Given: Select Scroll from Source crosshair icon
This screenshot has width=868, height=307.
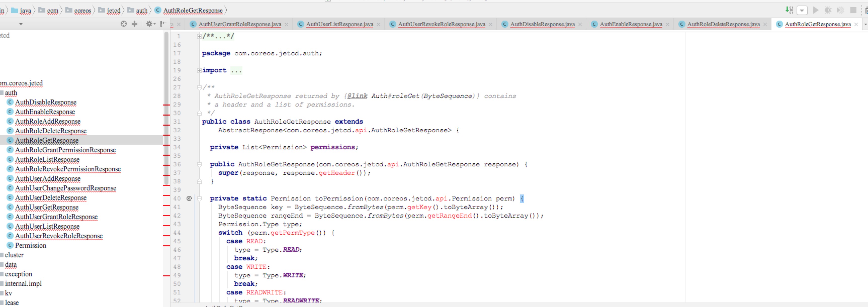Looking at the screenshot, I should (x=123, y=24).
